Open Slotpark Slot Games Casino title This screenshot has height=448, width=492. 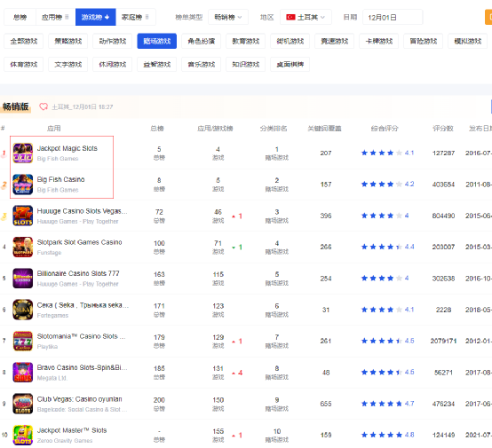click(x=79, y=242)
